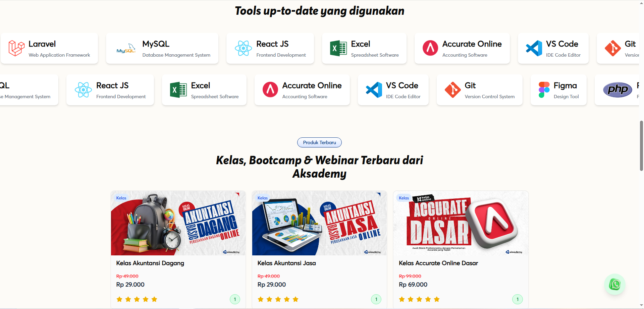Click the Laravel logo icon
This screenshot has width=644, height=309.
(16, 48)
